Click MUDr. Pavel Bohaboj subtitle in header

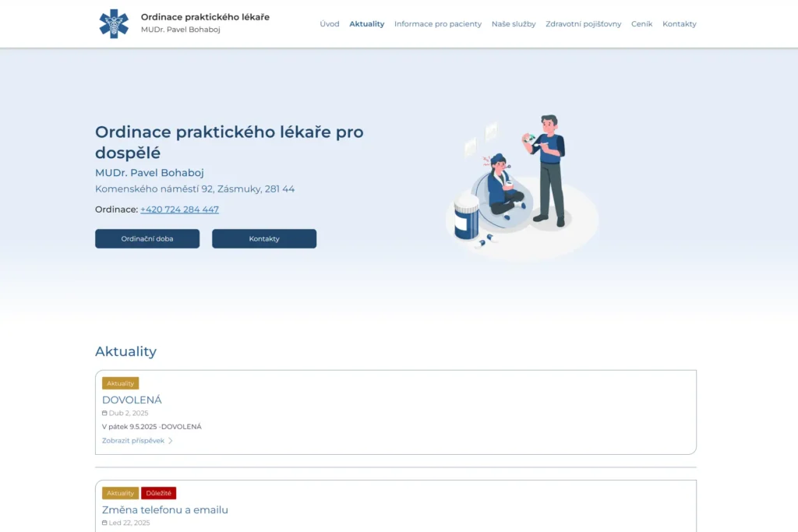tap(181, 30)
